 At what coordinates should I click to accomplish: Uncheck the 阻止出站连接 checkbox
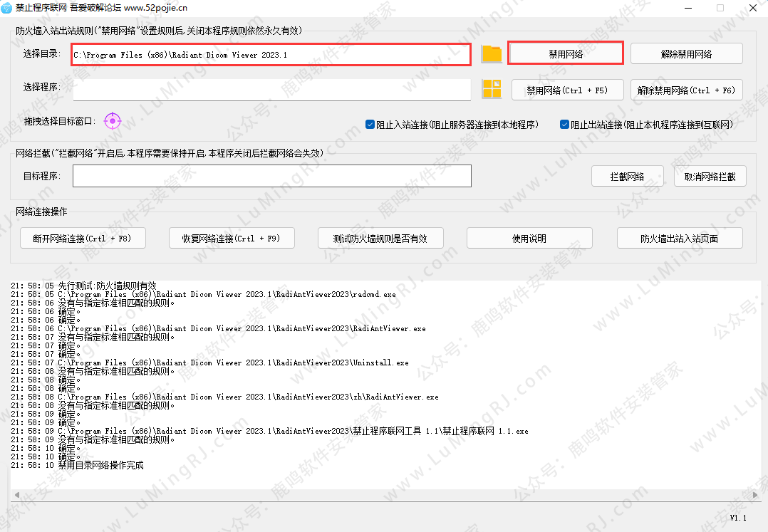pyautogui.click(x=565, y=124)
